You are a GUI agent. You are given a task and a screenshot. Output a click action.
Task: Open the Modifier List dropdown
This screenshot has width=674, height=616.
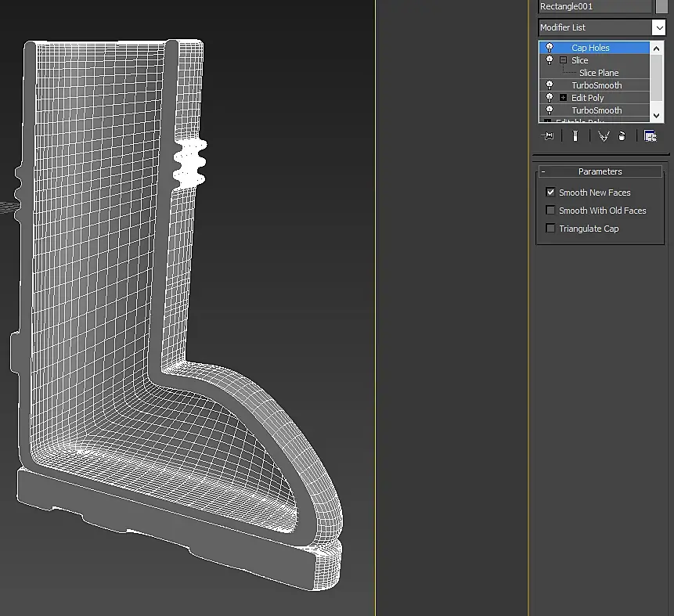coord(659,27)
